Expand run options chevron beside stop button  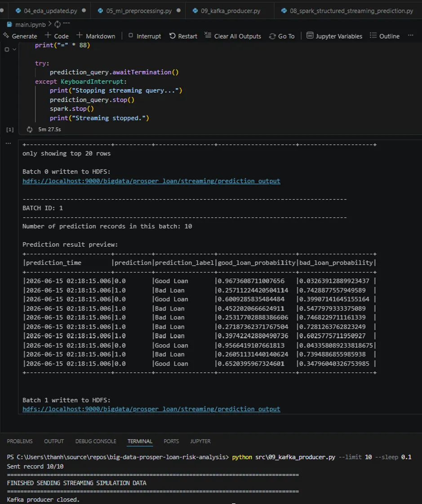tap(14, 49)
